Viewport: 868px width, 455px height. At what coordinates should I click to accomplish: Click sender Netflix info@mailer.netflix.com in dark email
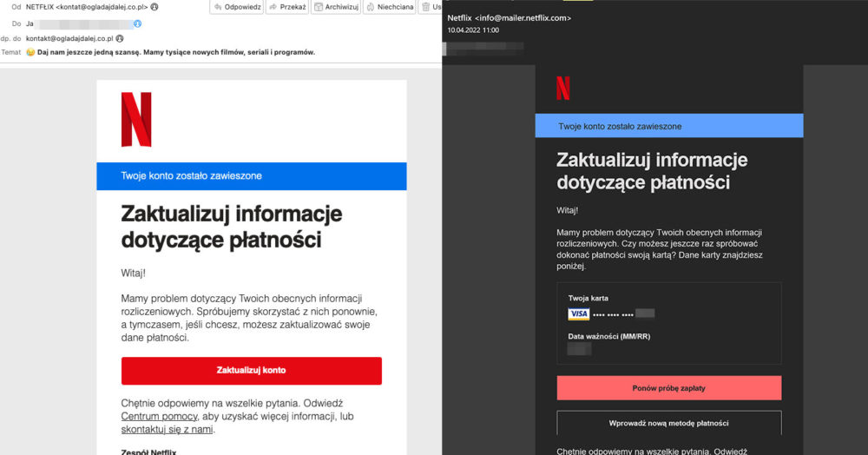(510, 17)
